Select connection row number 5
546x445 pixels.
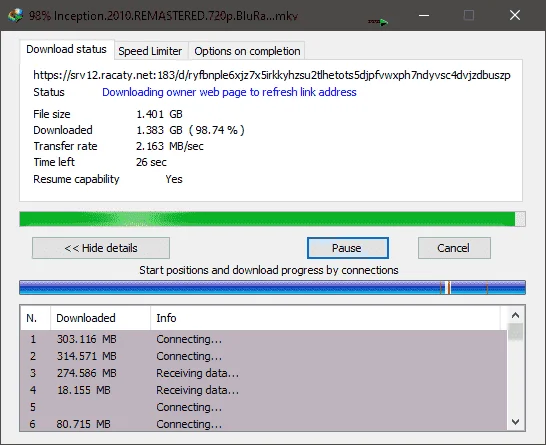(264, 407)
